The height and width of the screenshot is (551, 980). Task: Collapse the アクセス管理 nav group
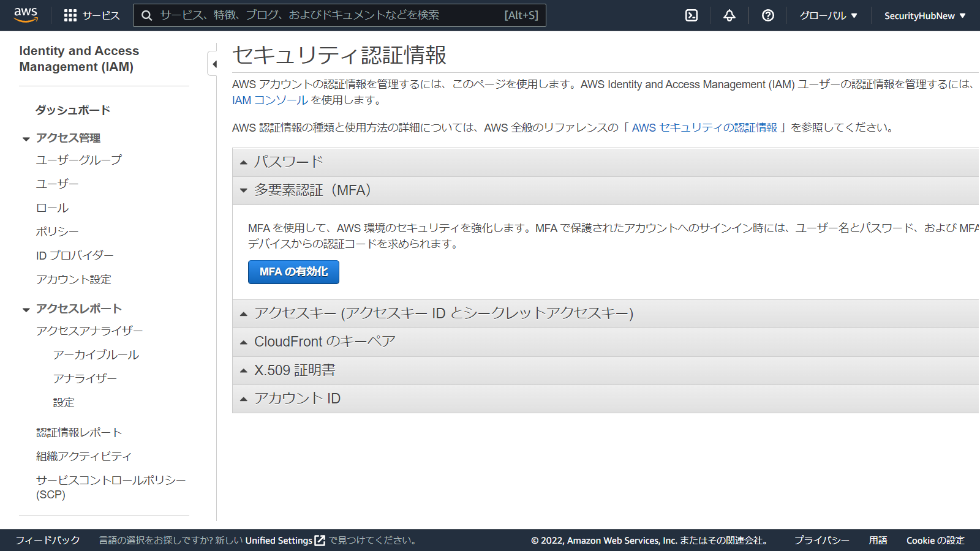coord(26,139)
